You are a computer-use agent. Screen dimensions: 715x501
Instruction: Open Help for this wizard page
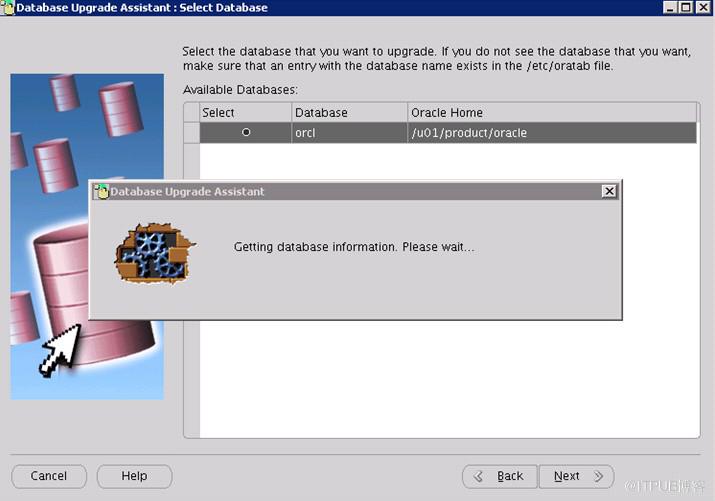[134, 476]
